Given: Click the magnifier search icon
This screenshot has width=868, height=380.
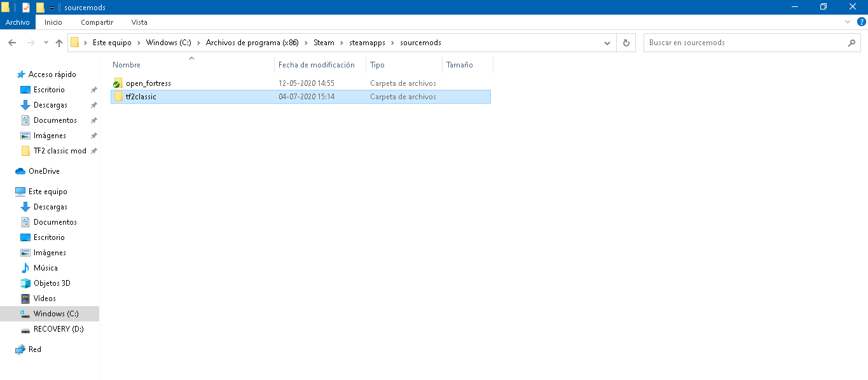Looking at the screenshot, I should point(852,43).
